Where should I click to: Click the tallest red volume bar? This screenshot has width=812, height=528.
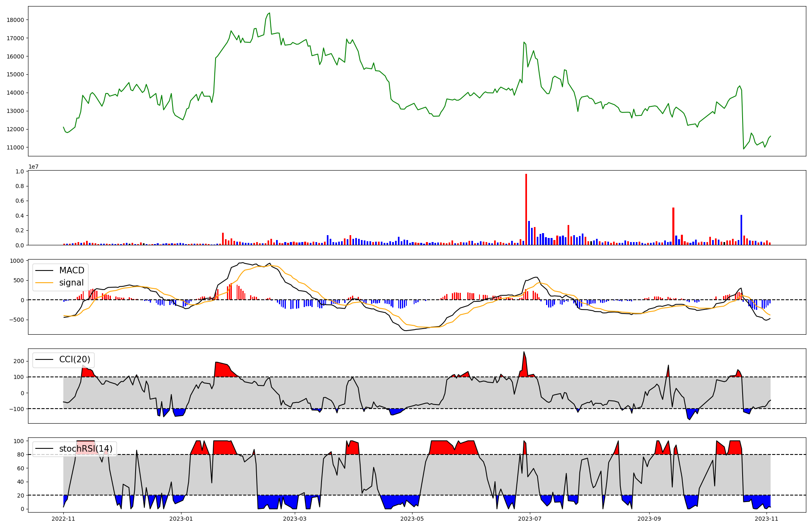pos(526,209)
